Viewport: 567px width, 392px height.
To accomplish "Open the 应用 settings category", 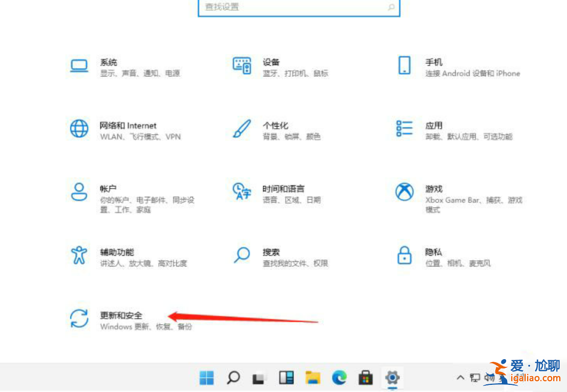I will click(434, 126).
